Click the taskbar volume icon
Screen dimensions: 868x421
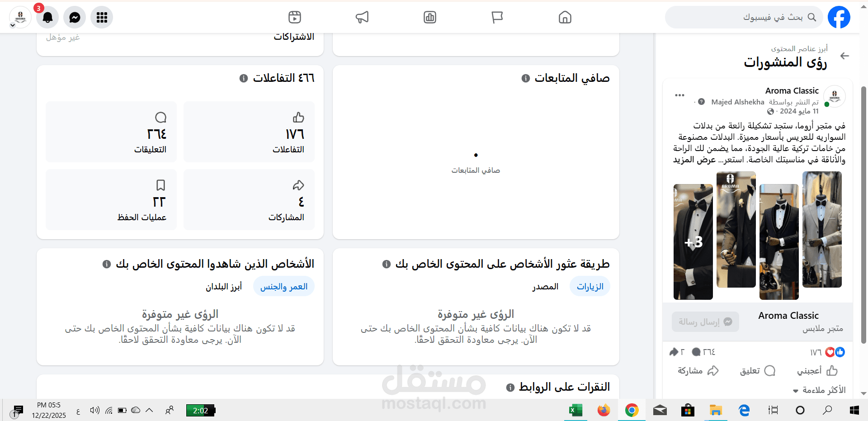pos(94,410)
